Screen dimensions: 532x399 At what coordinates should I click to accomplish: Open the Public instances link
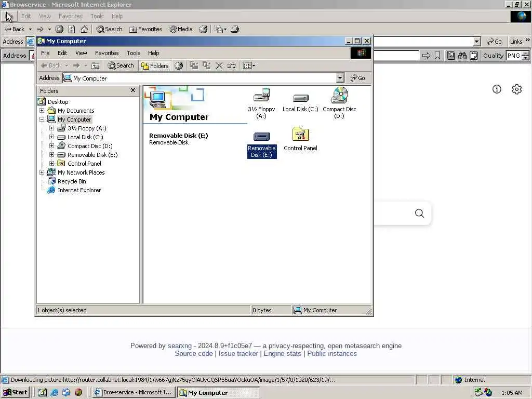[x=332, y=353]
